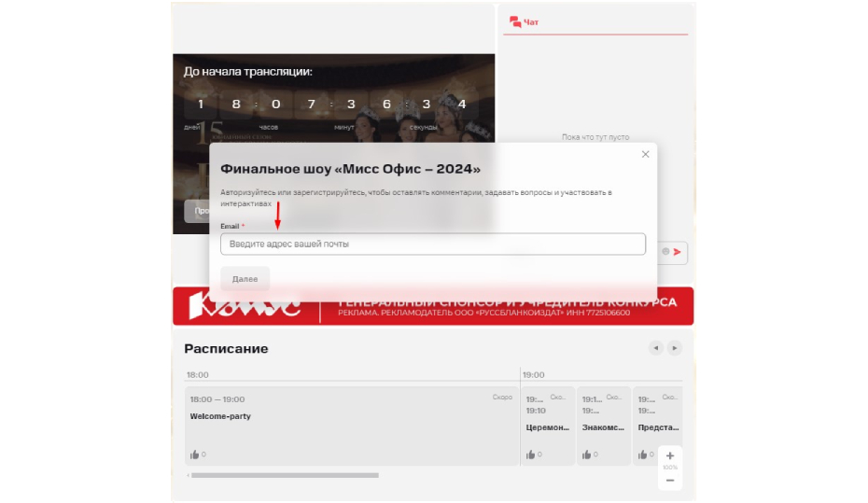This screenshot has height=503, width=868.
Task: Go to previous schedule slot arrow
Action: pos(656,348)
